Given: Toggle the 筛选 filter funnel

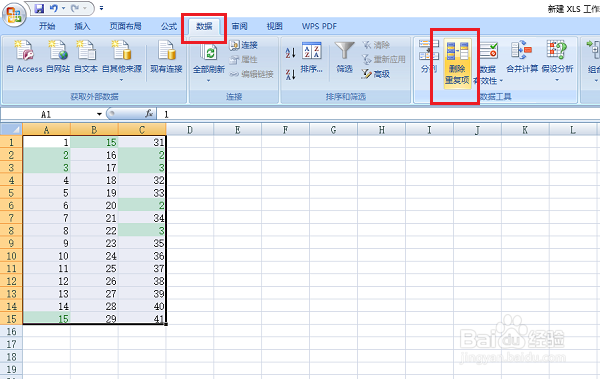Looking at the screenshot, I should 344,57.
